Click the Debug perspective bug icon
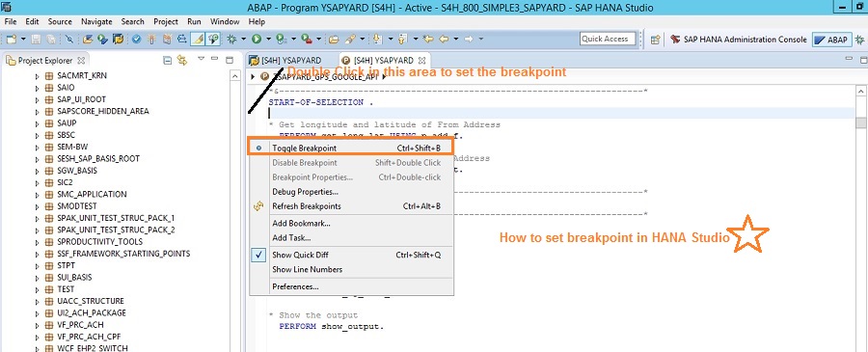Viewport: 868px width, 352px height. tap(859, 40)
